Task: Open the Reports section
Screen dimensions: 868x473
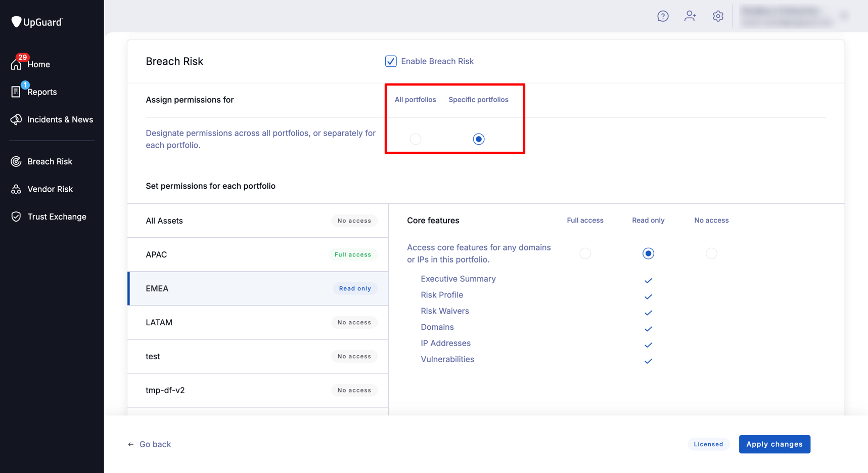Action: (41, 92)
